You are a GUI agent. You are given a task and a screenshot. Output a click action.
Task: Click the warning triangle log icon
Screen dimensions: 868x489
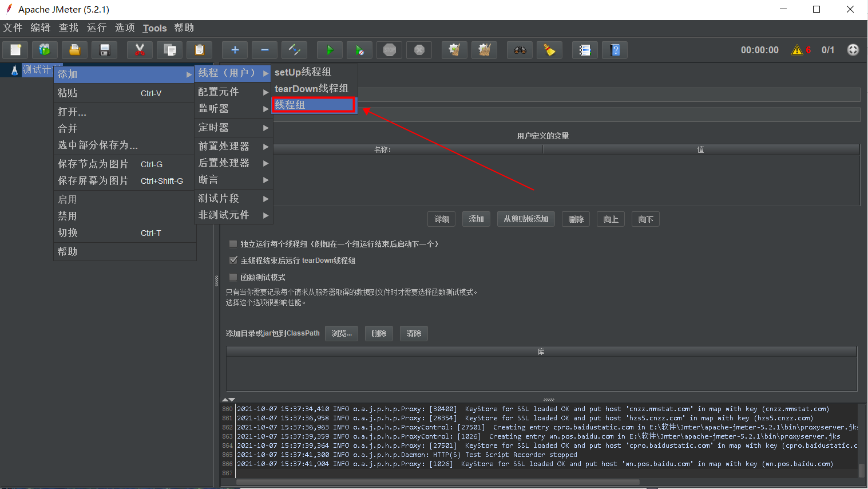796,50
